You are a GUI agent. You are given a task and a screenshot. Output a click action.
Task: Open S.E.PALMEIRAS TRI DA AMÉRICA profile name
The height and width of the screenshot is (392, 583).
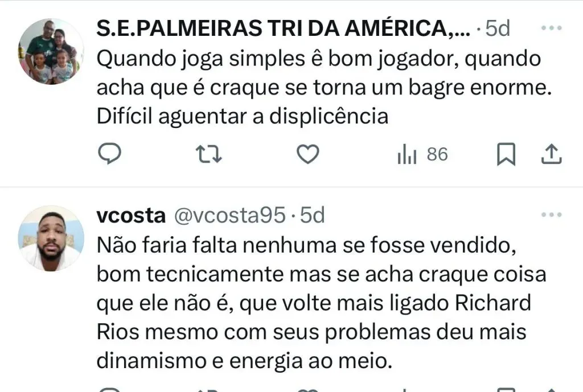pos(283,28)
